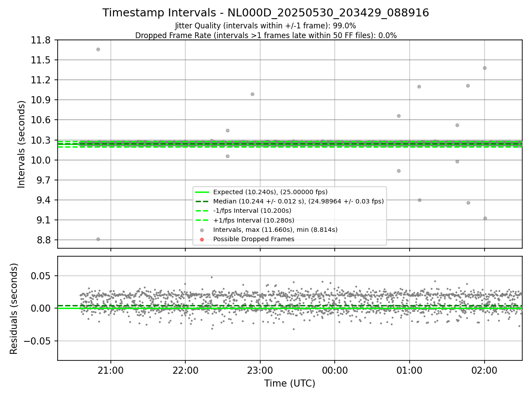Screen dimensions: 532x399
Task: Click the minimum outlier point near 8.8 seconds
Action: 98,239
